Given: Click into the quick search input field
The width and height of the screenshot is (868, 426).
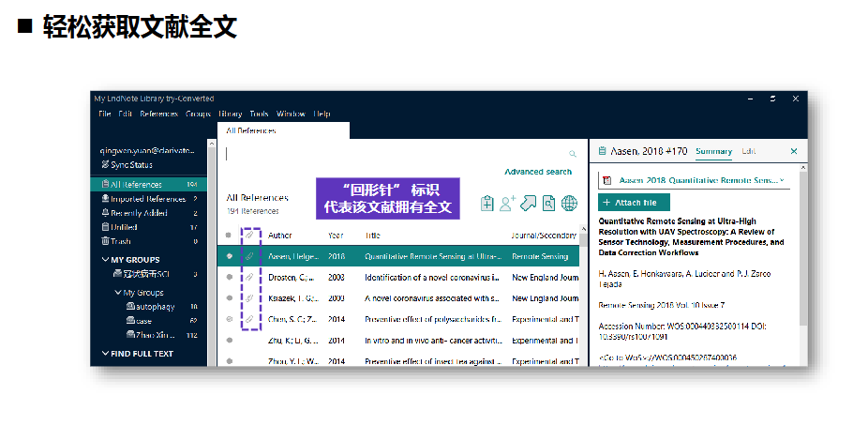Looking at the screenshot, I should tap(396, 154).
